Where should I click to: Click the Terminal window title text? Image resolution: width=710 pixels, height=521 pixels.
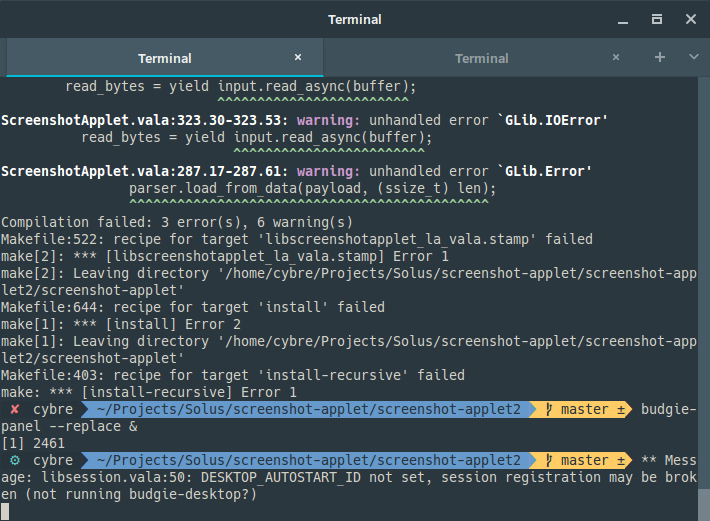pos(355,19)
